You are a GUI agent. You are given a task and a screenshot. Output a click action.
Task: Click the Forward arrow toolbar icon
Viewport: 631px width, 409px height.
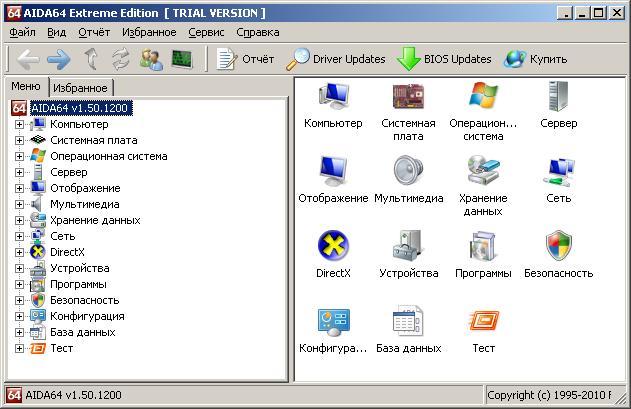pos(59,60)
